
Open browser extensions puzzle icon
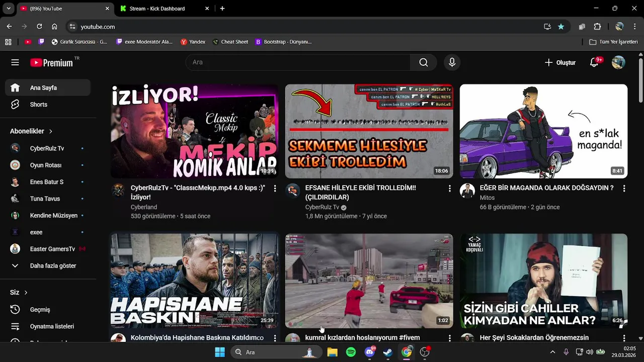[x=597, y=27]
